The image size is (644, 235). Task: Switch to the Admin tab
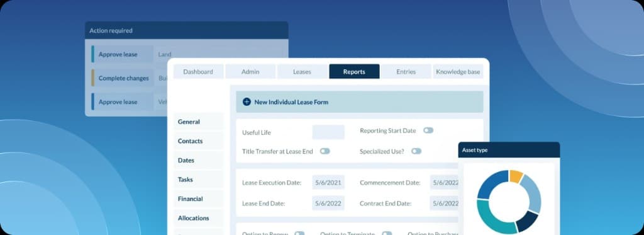[x=250, y=72]
